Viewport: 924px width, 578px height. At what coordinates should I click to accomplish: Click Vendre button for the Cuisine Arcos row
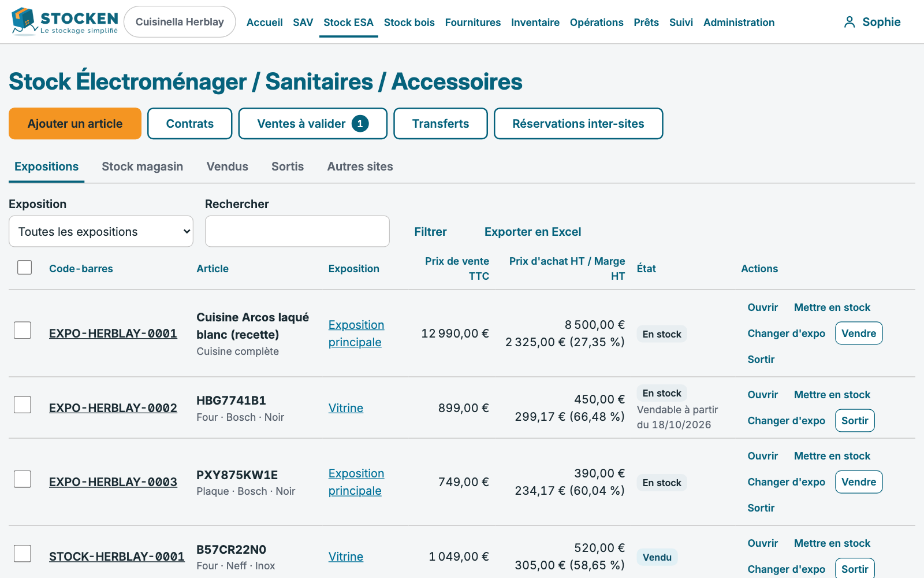(x=859, y=333)
